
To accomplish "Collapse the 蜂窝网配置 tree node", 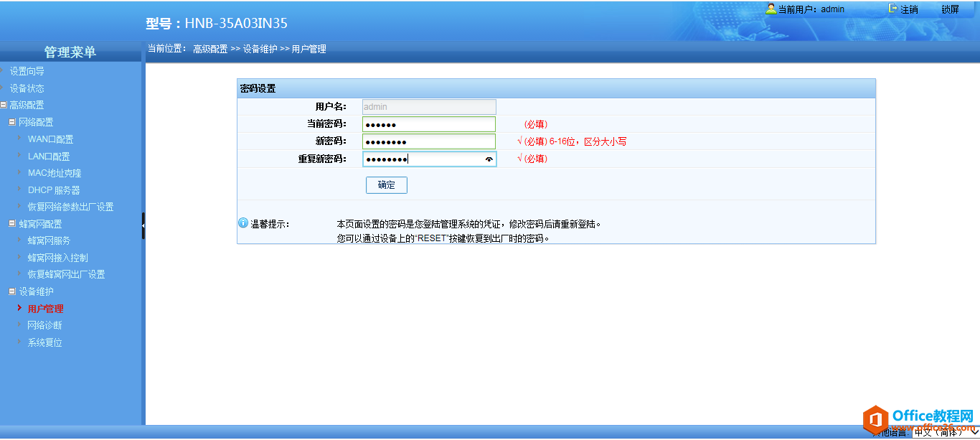I will (12, 223).
